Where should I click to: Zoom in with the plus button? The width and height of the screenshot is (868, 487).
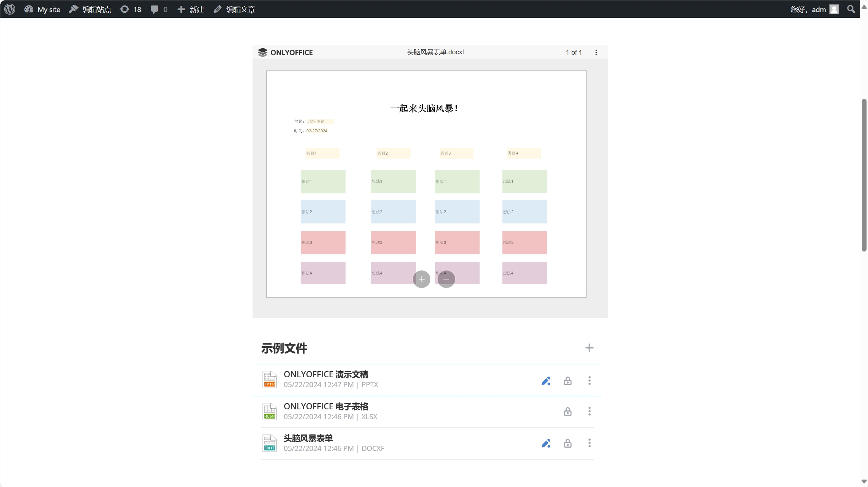coord(422,279)
